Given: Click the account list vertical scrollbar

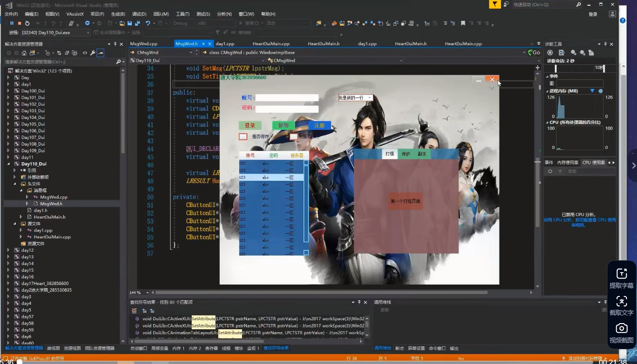Looking at the screenshot, I should 306,207.
